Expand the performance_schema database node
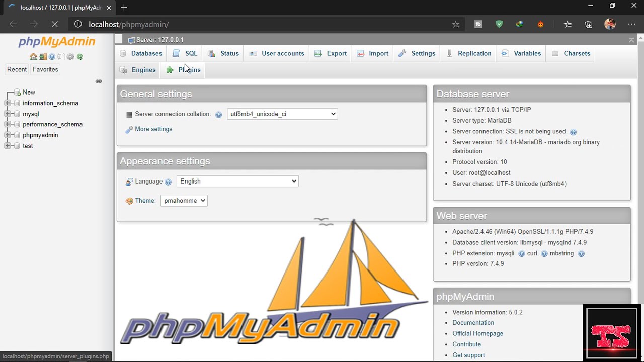The image size is (644, 362). click(8, 125)
